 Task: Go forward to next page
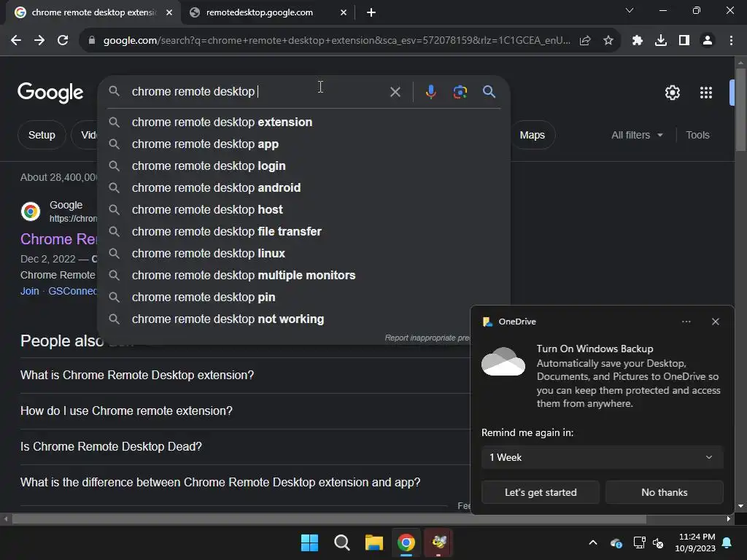click(39, 41)
